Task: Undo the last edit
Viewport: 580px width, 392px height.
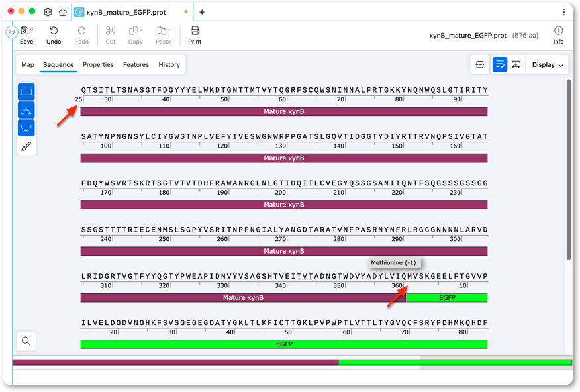Action: [x=54, y=36]
